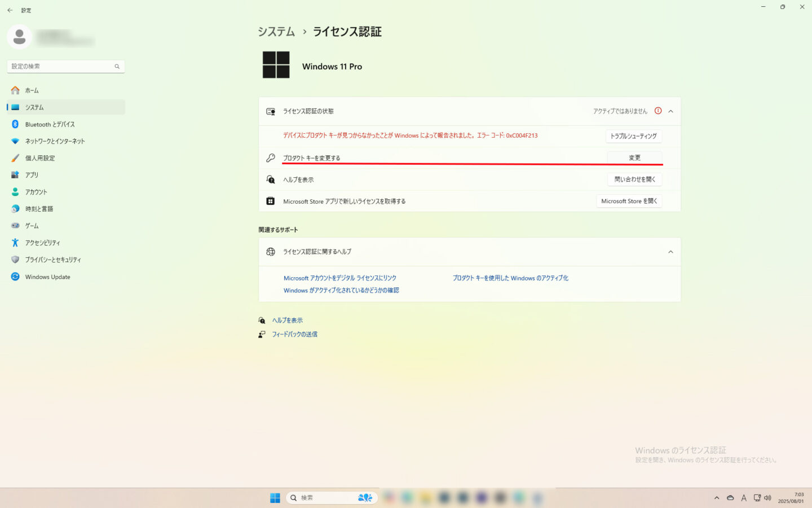Open Bluetooth とデバイス settings
Viewport: 812px width, 508px height.
click(x=66, y=124)
